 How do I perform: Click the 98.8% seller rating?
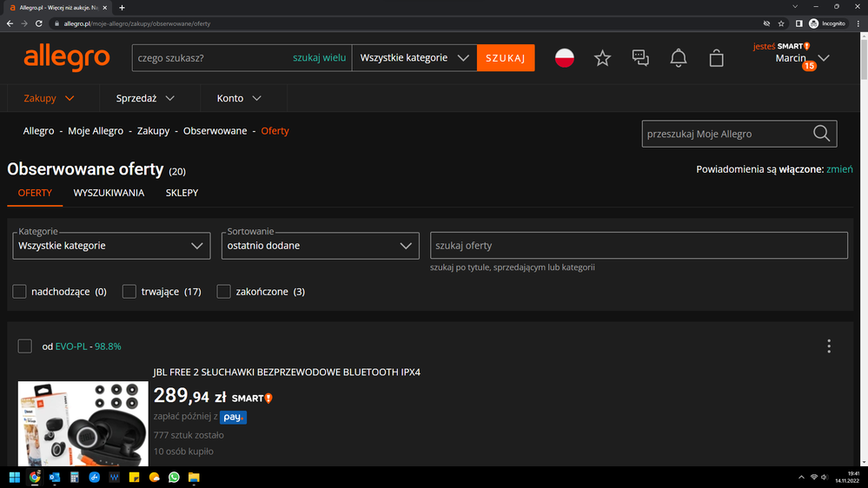pyautogui.click(x=108, y=346)
